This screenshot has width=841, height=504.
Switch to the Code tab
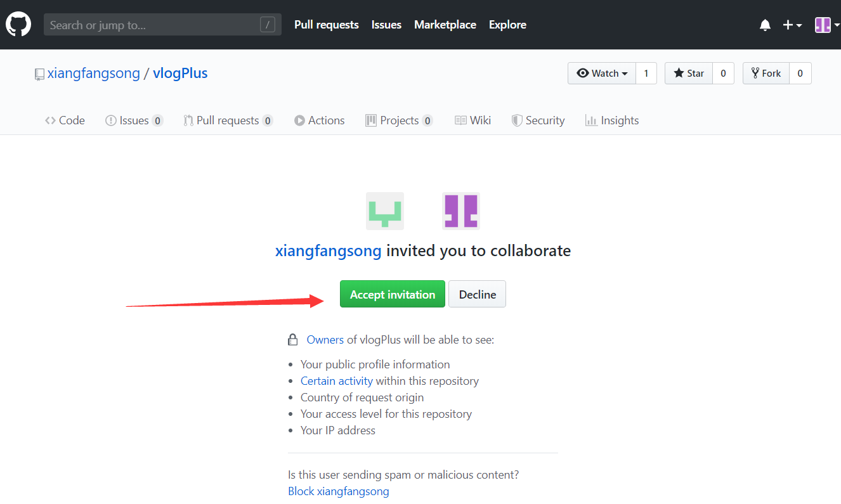[x=65, y=120]
